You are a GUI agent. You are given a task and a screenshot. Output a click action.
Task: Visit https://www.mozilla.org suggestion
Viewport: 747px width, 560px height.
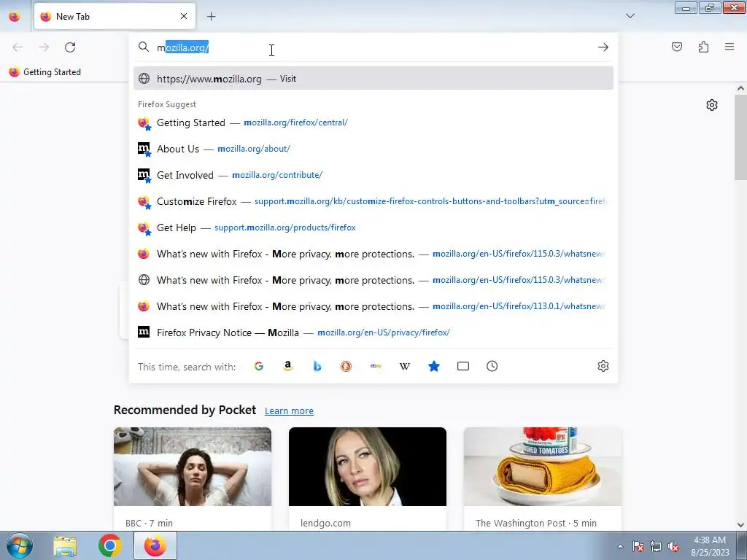pyautogui.click(x=373, y=79)
